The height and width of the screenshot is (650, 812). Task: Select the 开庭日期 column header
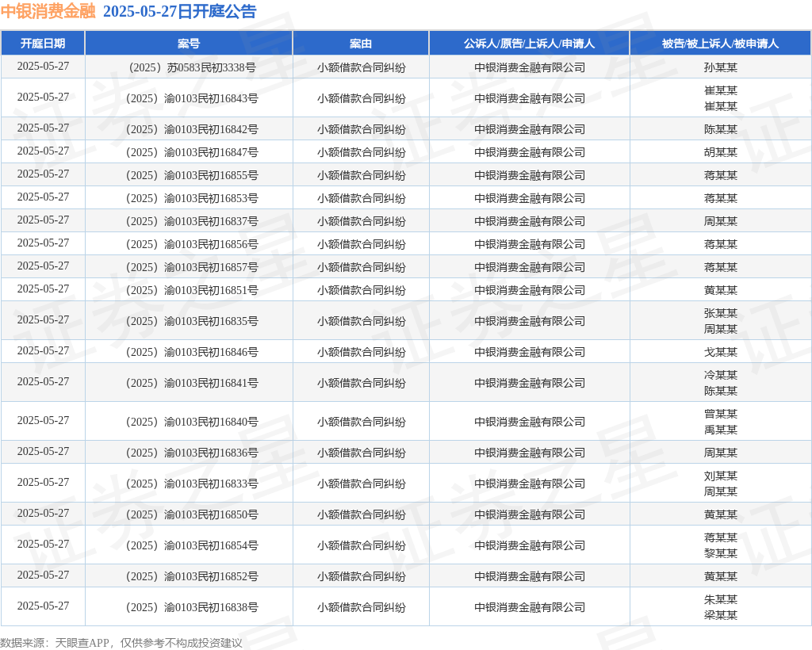43,44
